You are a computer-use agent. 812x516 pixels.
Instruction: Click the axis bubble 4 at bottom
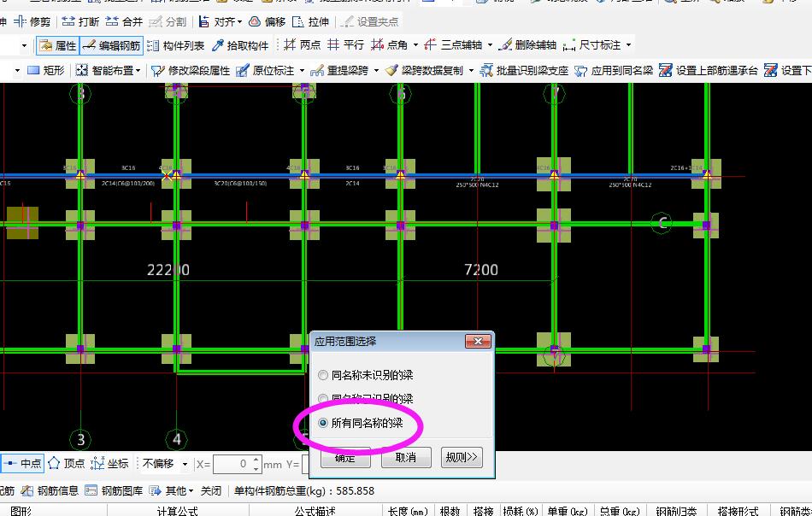(177, 439)
